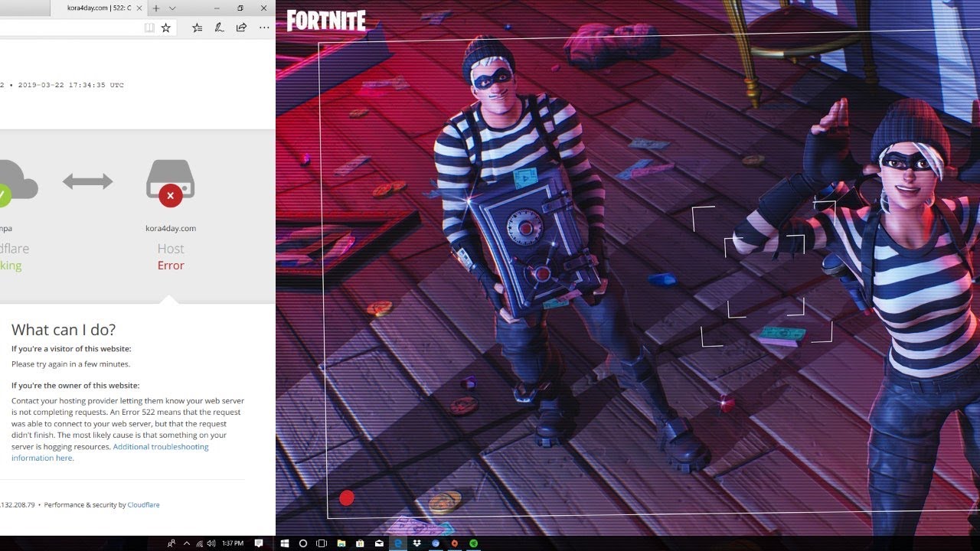Click the Fortnite logo on wallpaper window
This screenshot has height=551, width=980.
tap(326, 21)
